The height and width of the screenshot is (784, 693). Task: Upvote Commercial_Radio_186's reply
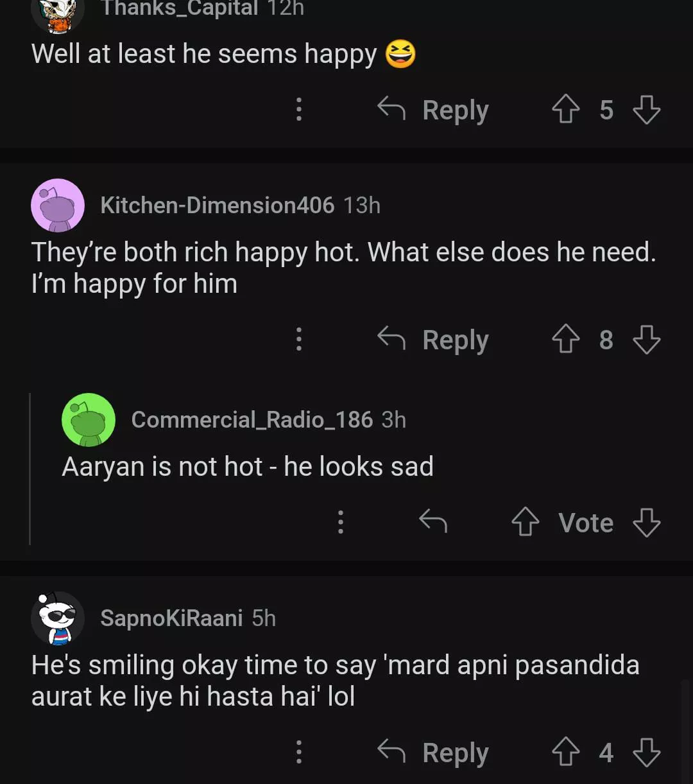[x=525, y=523]
